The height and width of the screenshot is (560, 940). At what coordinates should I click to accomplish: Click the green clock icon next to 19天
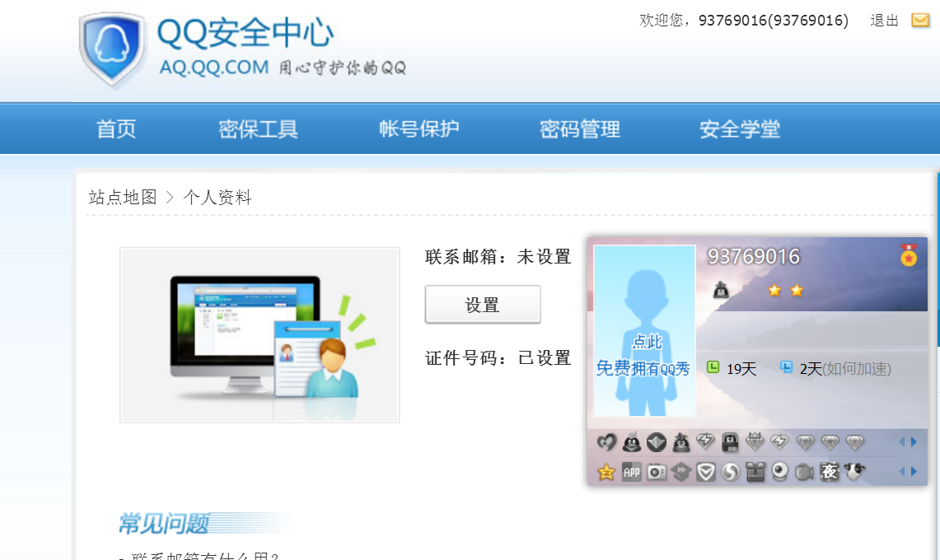[x=713, y=367]
